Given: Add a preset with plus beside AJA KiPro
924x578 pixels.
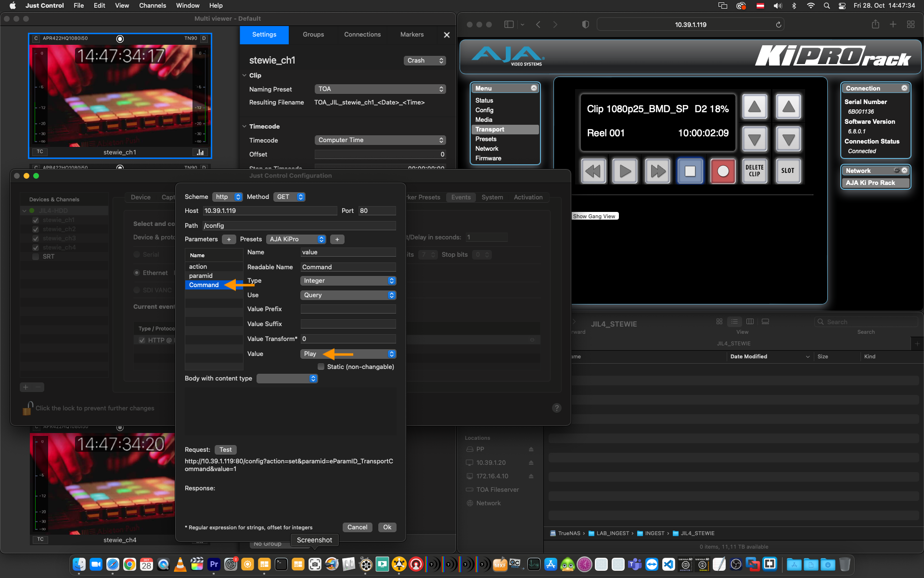Looking at the screenshot, I should (337, 239).
